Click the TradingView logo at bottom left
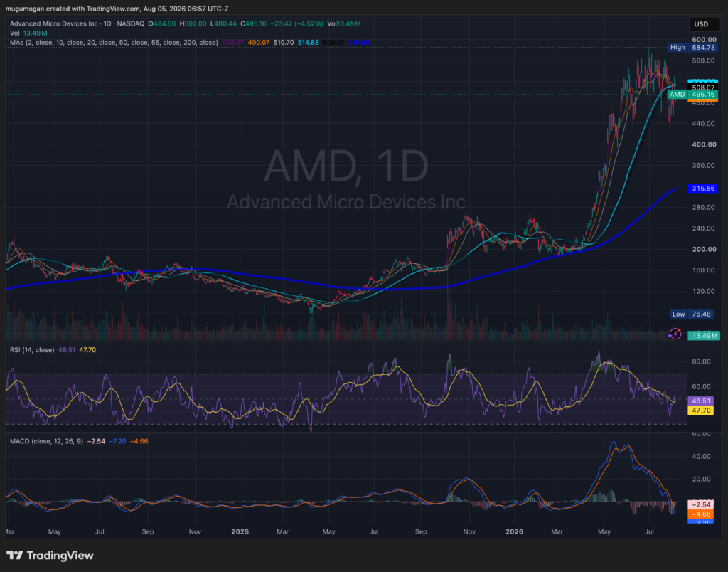 50,555
